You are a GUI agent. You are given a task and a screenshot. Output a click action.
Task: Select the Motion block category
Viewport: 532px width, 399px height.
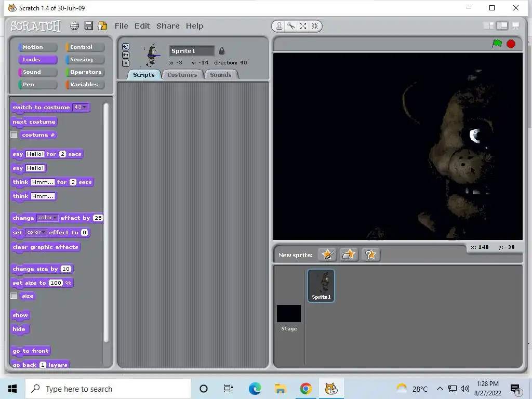37,47
